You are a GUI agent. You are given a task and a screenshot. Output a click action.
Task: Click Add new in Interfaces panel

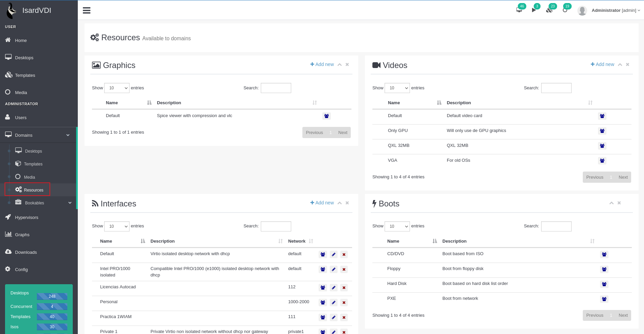point(322,203)
